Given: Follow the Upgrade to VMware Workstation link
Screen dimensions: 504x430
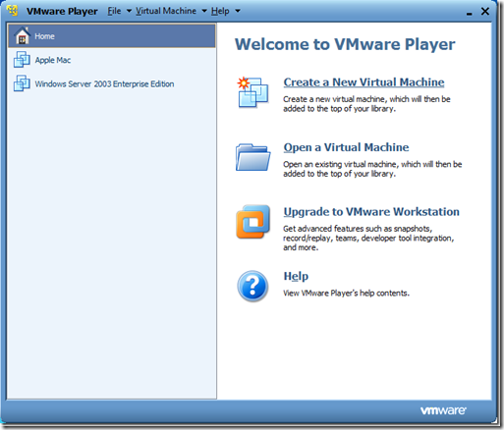Looking at the screenshot, I should click(371, 212).
